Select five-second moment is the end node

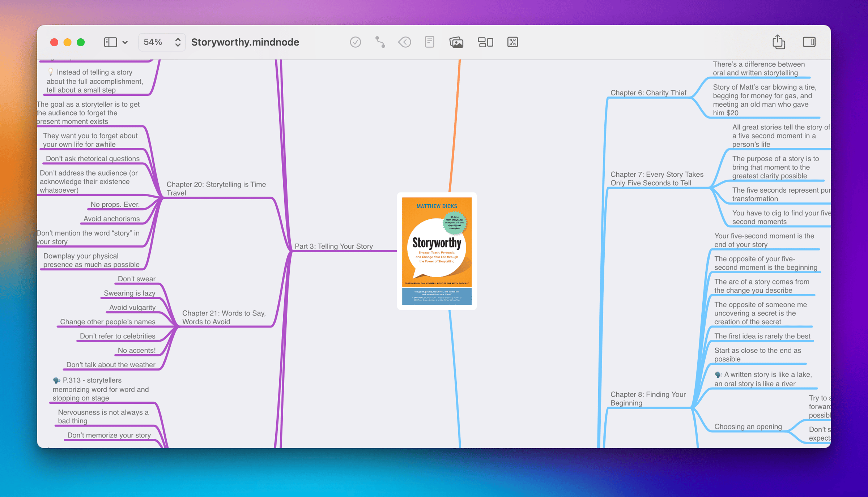764,240
